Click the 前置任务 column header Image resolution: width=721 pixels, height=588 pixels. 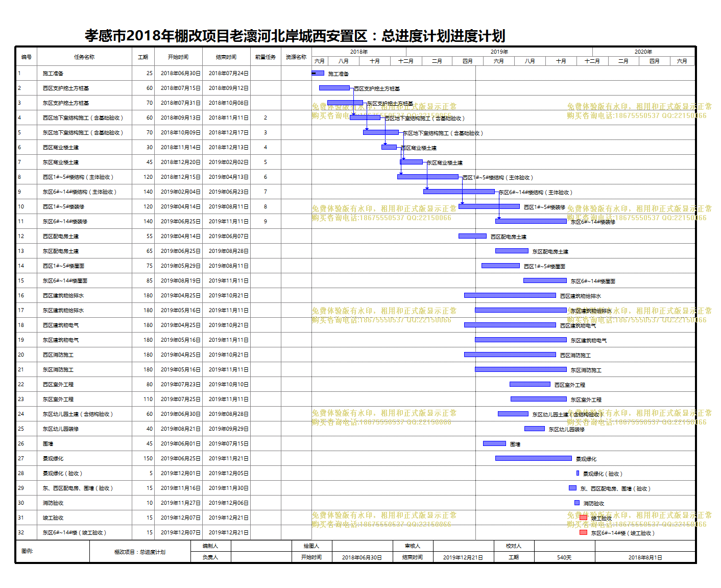(x=266, y=57)
